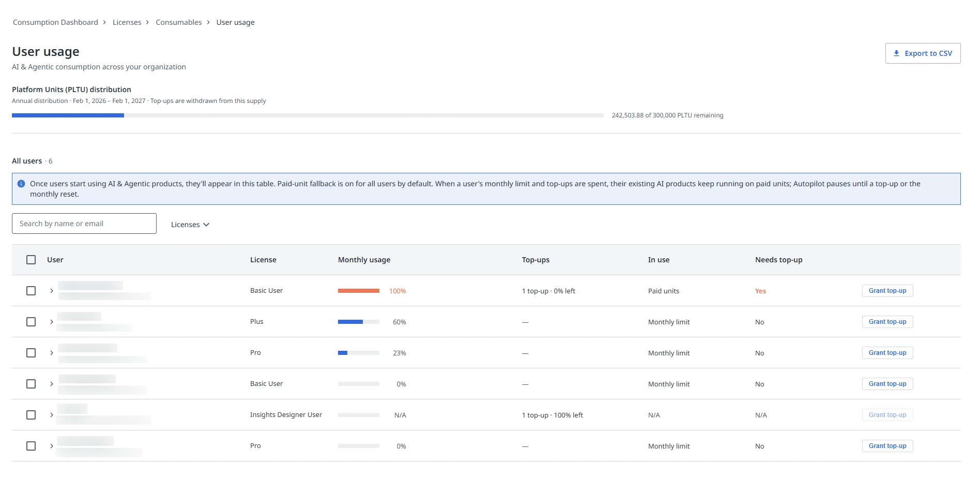Expand the Plus license user row
The height and width of the screenshot is (477, 980).
[52, 322]
